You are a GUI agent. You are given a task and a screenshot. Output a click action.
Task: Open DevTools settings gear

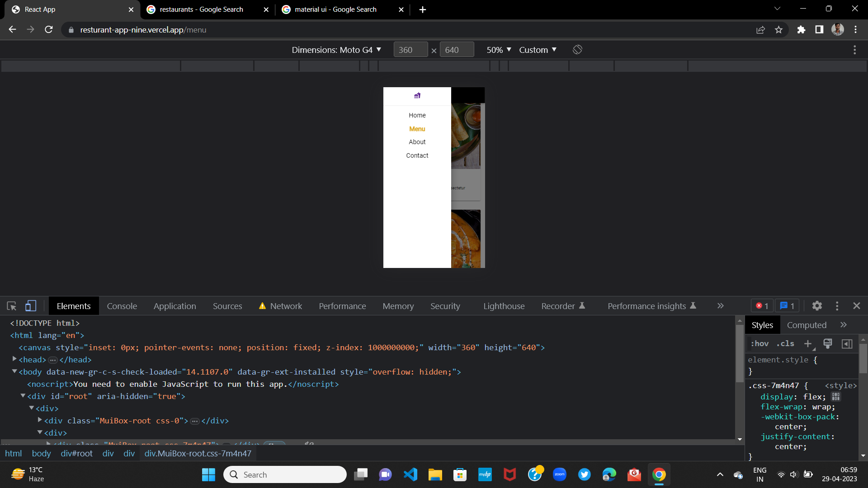click(x=816, y=306)
